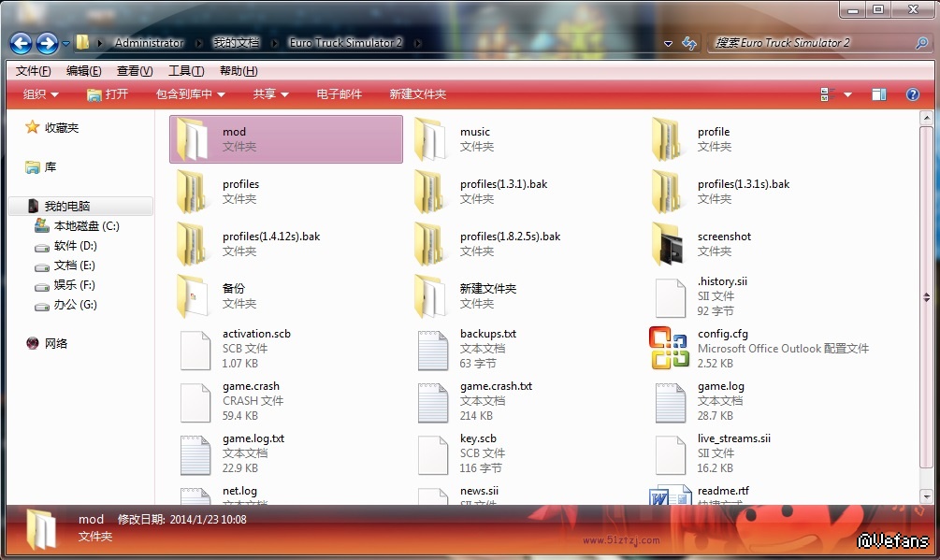The width and height of the screenshot is (940, 560).
Task: Select the config.cfg Outlook icon
Action: pyautogui.click(x=669, y=348)
